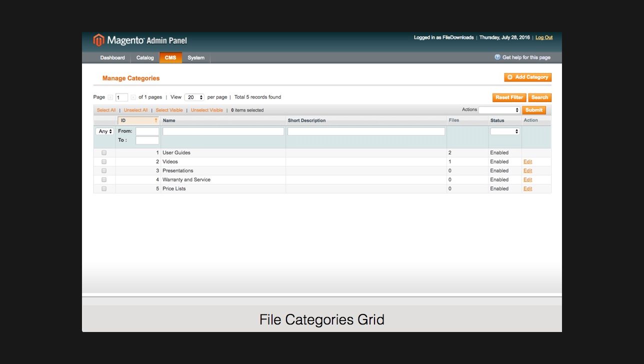Edit the Videos category
The width and height of the screenshot is (644, 364).
[527, 161]
